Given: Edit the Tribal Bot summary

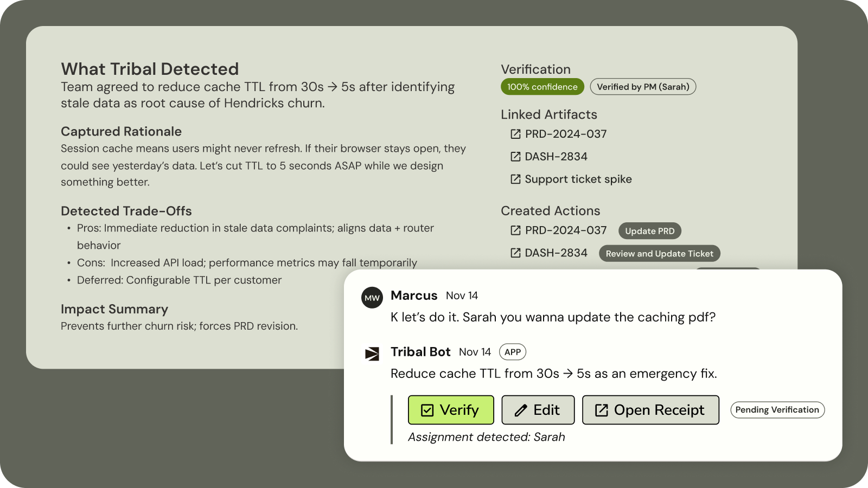Looking at the screenshot, I should point(538,410).
